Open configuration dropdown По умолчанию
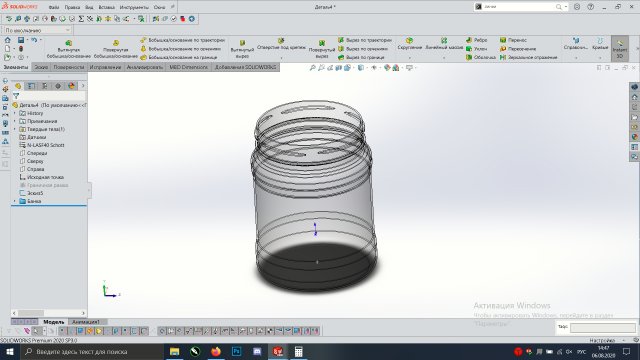The image size is (640, 360). pos(37,30)
